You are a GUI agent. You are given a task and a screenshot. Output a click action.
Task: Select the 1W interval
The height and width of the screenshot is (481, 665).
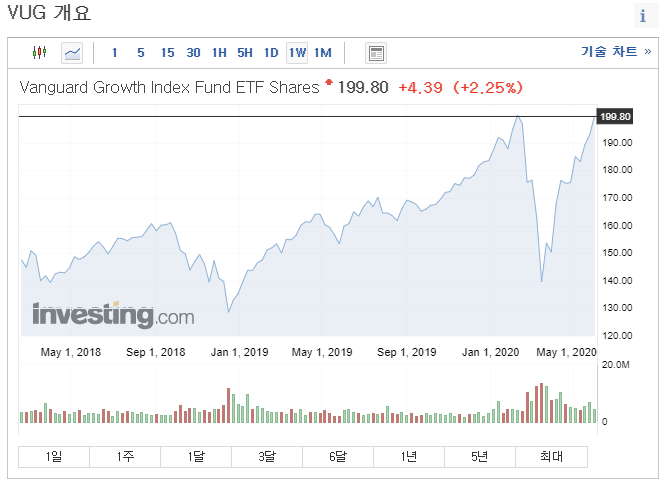(297, 52)
